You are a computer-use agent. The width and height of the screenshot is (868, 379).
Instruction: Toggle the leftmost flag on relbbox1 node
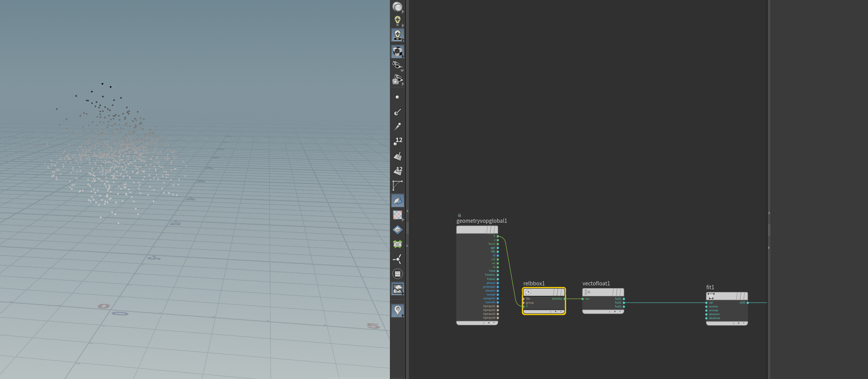tap(556, 292)
